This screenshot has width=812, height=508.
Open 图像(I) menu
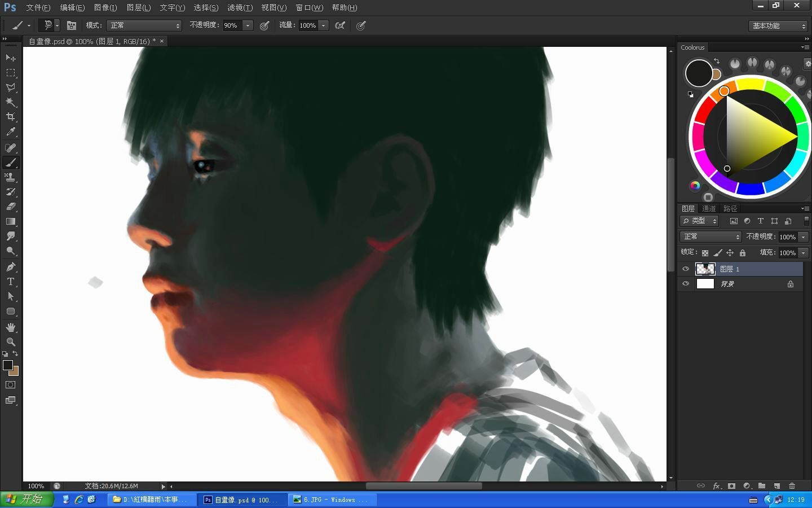point(105,7)
